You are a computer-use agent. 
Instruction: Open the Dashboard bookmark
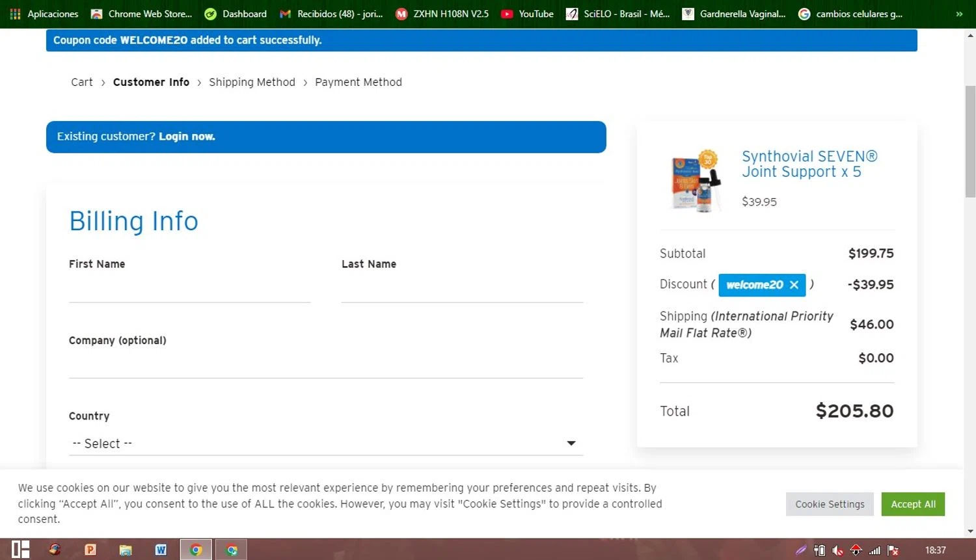(x=236, y=14)
